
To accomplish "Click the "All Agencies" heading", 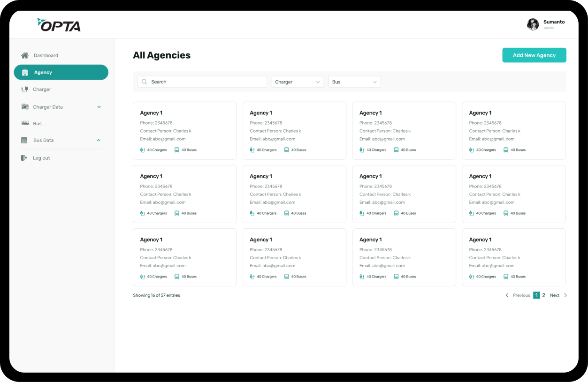I will (162, 55).
